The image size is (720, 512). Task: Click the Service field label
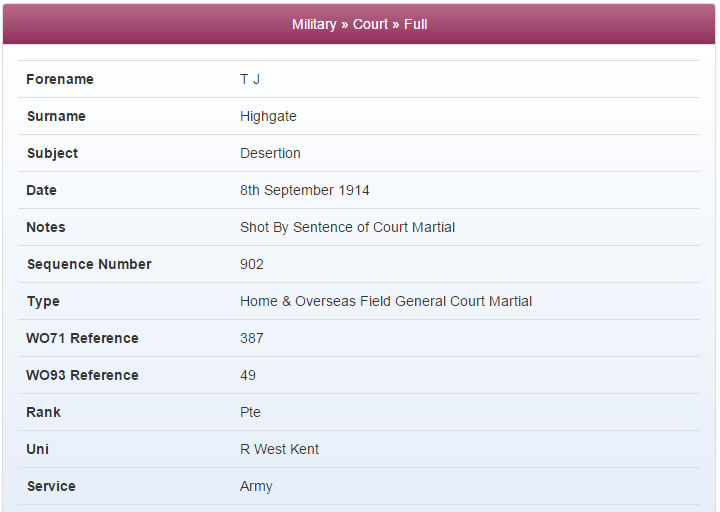[51, 486]
